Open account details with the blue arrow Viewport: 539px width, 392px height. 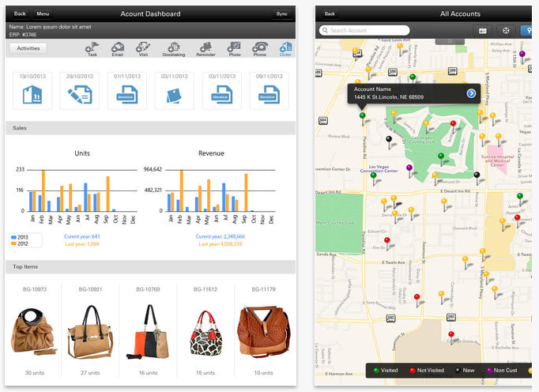[x=471, y=93]
